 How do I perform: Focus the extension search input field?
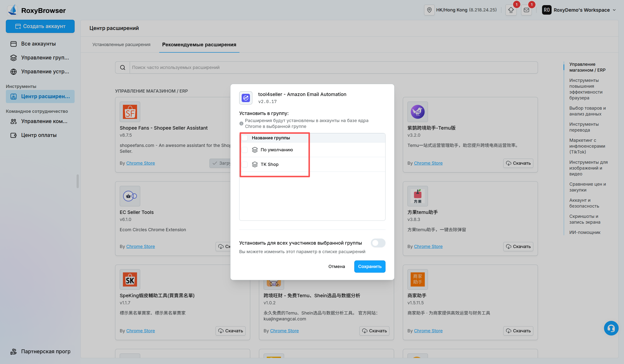click(x=334, y=67)
